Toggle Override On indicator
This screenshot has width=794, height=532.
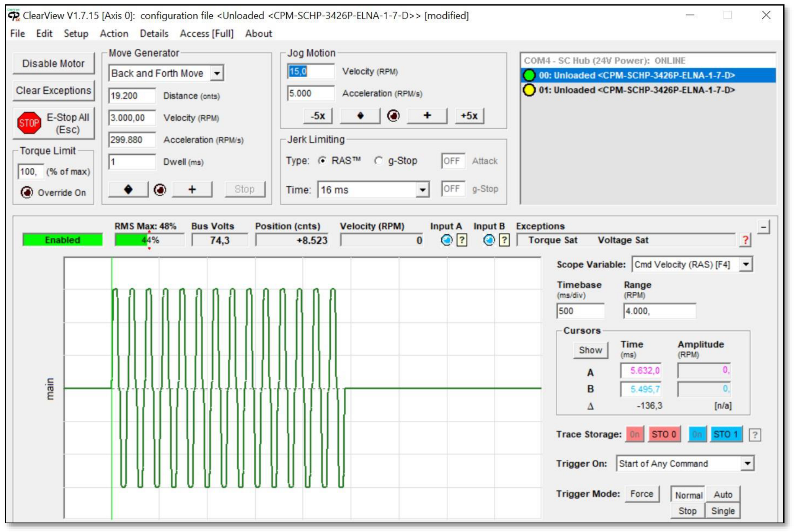(x=27, y=192)
